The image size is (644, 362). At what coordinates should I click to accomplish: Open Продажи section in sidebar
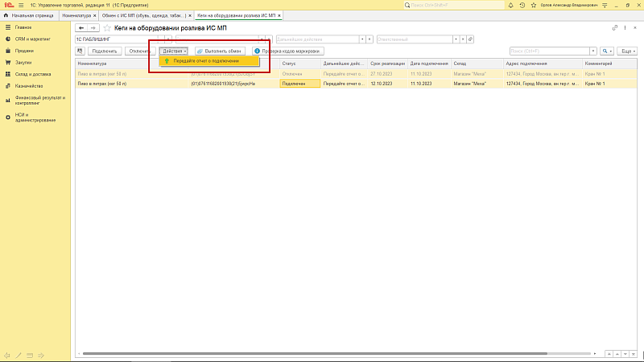24,51
